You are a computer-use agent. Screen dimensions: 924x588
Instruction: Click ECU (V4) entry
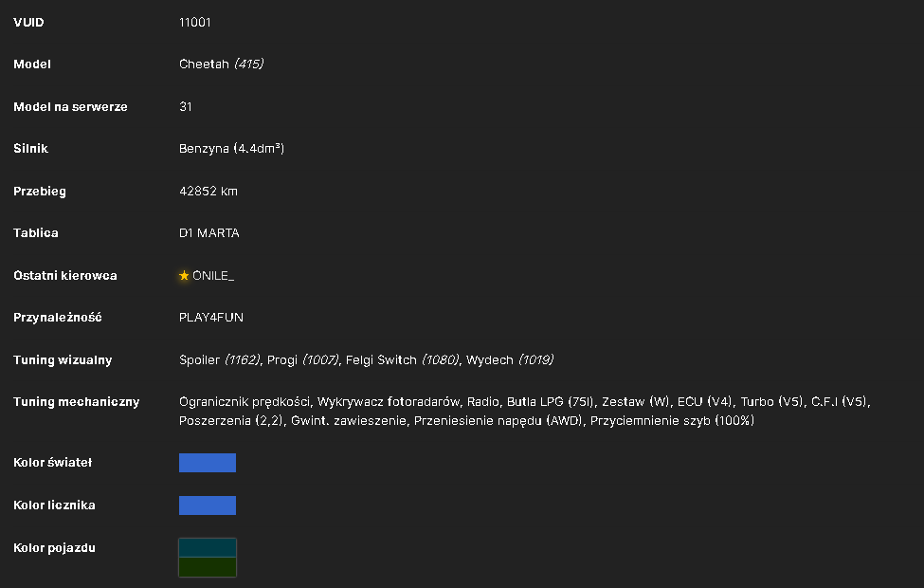[704, 402]
